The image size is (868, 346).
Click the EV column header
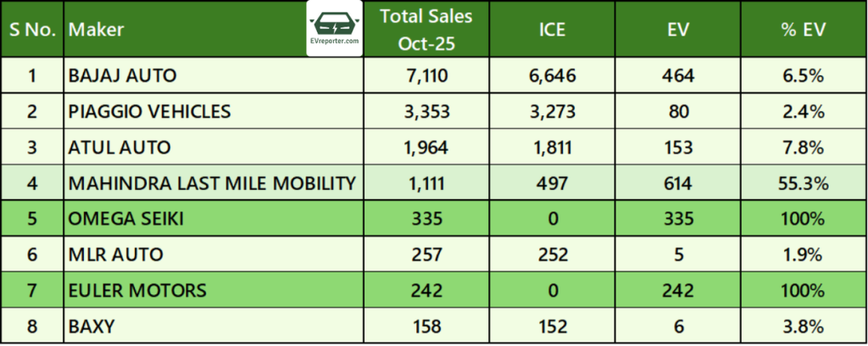[679, 30]
